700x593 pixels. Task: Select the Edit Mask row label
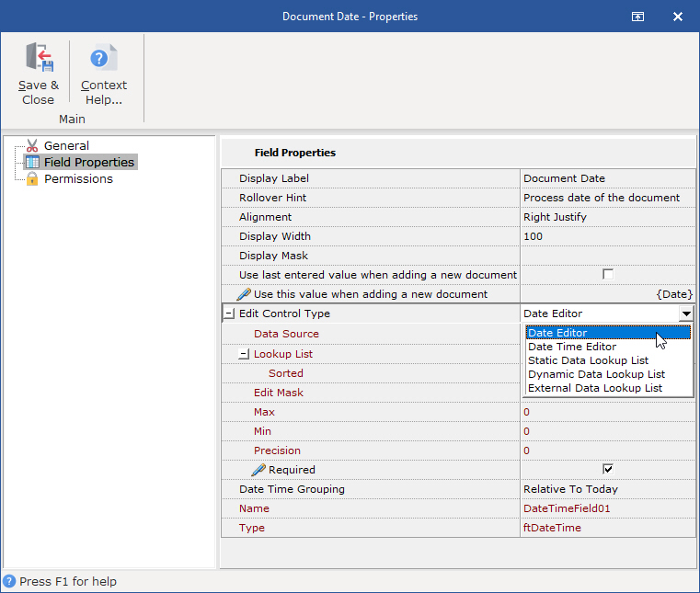279,393
